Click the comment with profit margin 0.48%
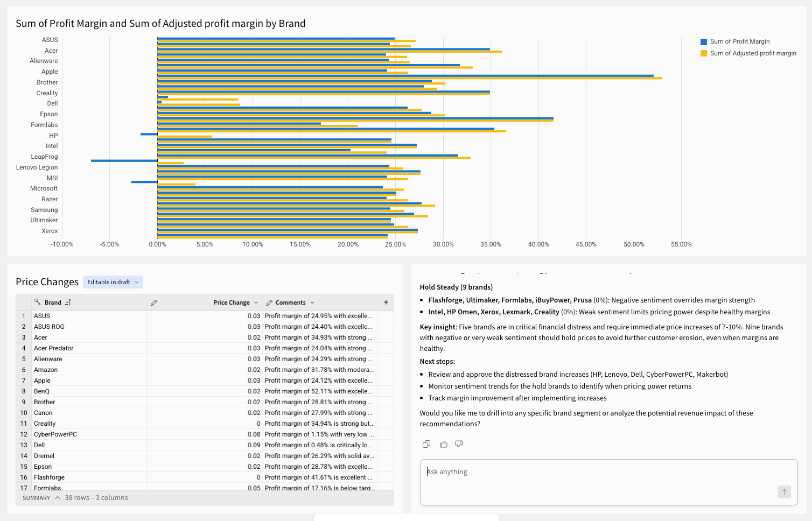 point(320,445)
